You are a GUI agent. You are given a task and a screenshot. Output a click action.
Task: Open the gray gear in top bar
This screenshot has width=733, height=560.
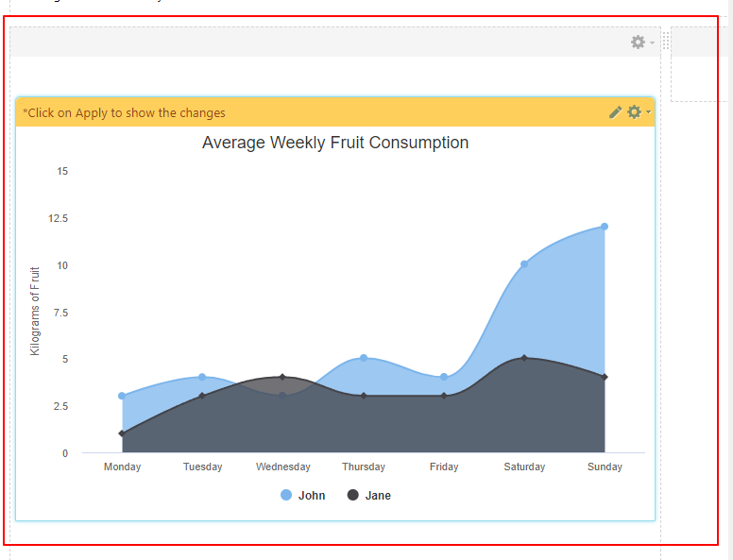coord(638,42)
